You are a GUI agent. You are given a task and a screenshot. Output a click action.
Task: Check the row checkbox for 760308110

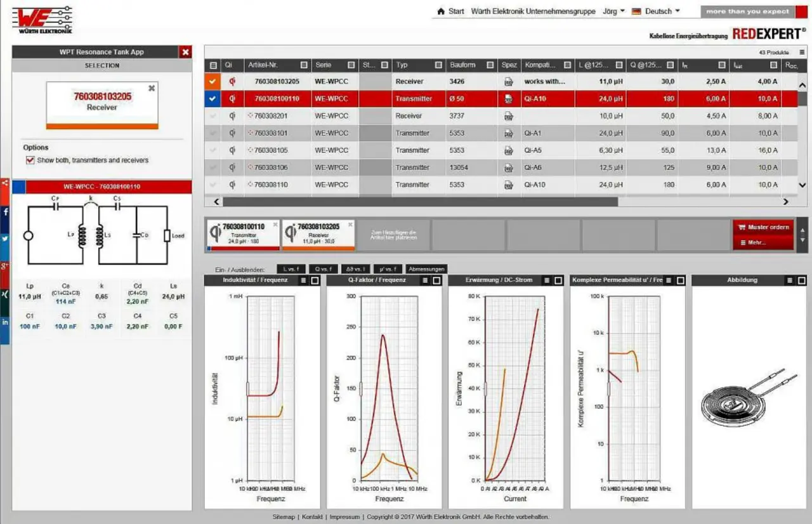click(213, 185)
